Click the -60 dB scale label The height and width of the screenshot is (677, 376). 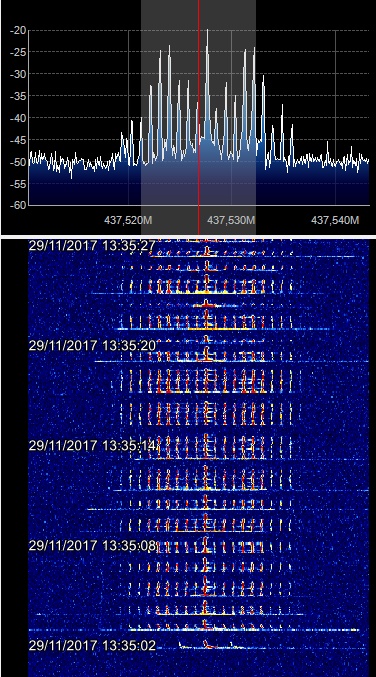coord(18,205)
